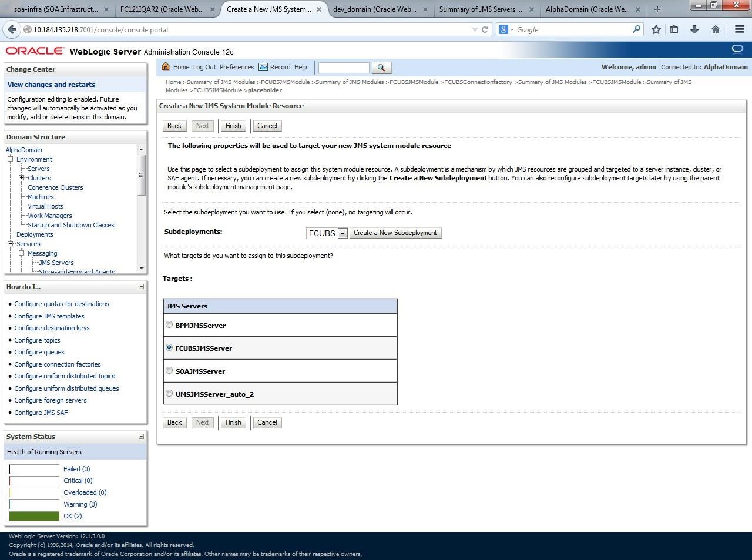Open Help in the console toolbar
Screen dimensions: 752x560
tap(301, 67)
